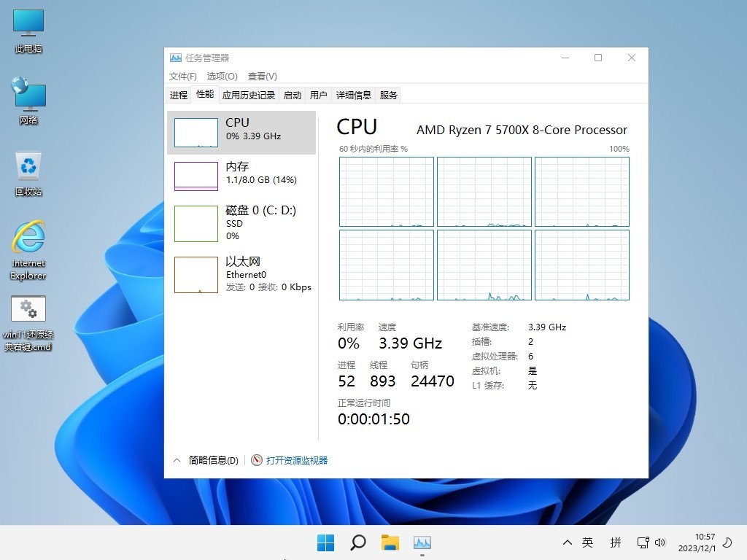747x560 pixels.
Task: Open the 选项(O) options menu
Action: pyautogui.click(x=222, y=76)
